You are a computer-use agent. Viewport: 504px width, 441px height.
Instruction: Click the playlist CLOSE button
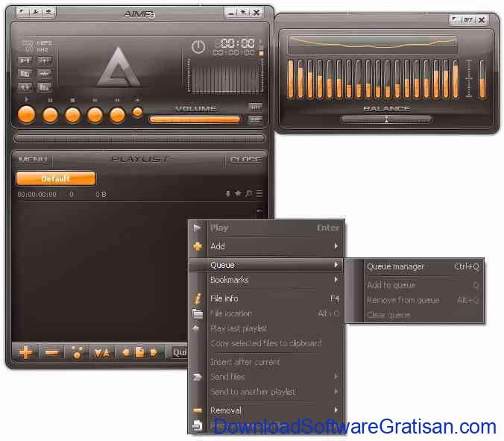pyautogui.click(x=245, y=160)
